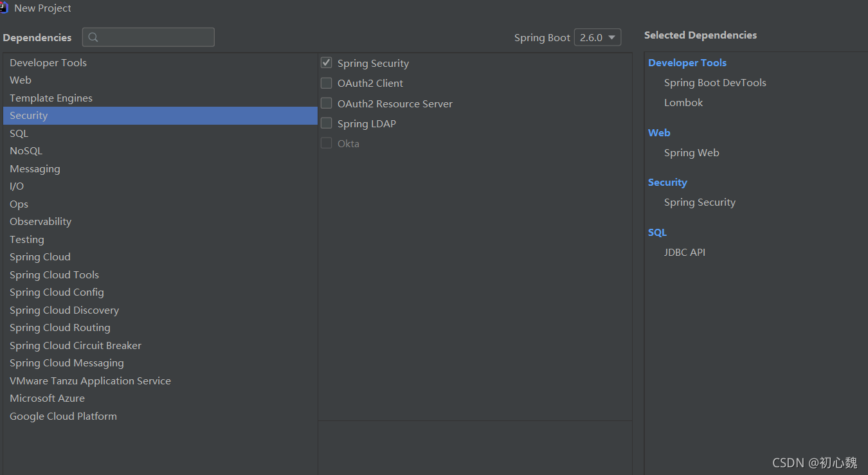Choose the NoSQL category
The width and height of the screenshot is (868, 475).
pyautogui.click(x=160, y=151)
